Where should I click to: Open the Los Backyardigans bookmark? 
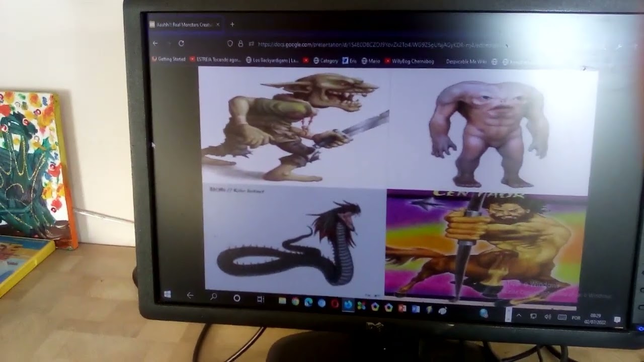point(272,60)
